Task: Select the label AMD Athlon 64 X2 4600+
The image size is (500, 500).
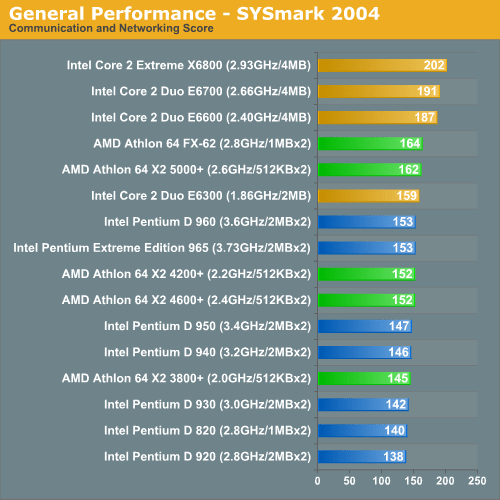Action: click(x=186, y=300)
